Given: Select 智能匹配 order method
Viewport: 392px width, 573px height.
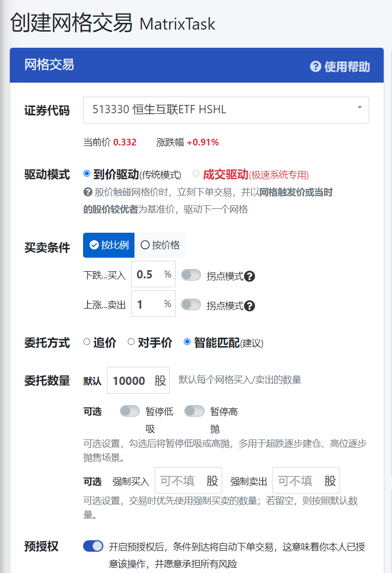Looking at the screenshot, I should pos(187,342).
